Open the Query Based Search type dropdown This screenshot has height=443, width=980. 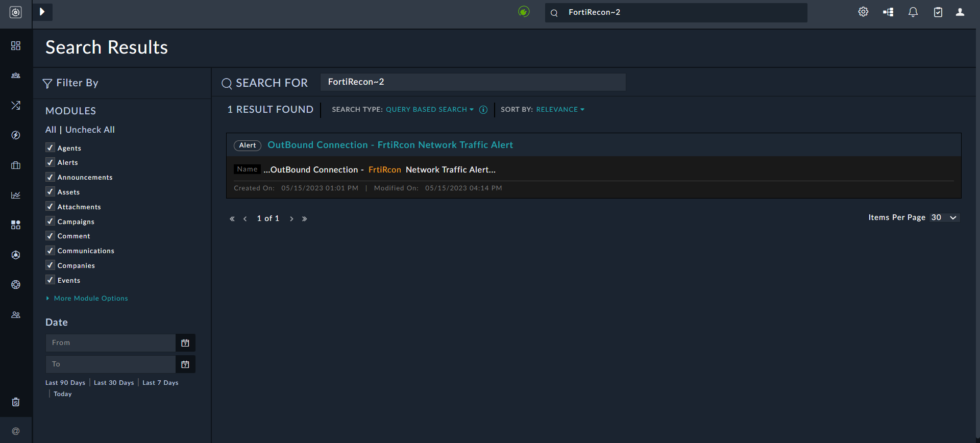click(x=430, y=110)
